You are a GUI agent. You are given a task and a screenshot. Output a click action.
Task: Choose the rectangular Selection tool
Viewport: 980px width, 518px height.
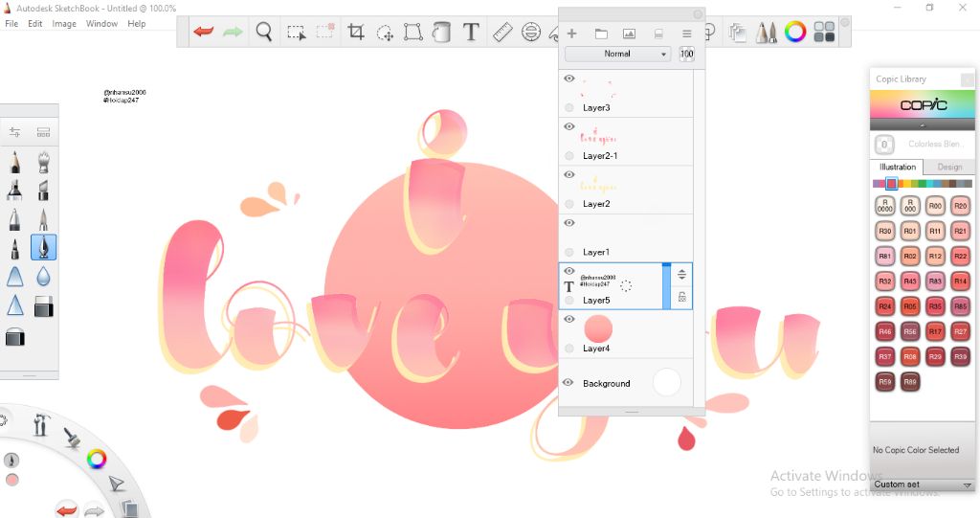click(296, 32)
